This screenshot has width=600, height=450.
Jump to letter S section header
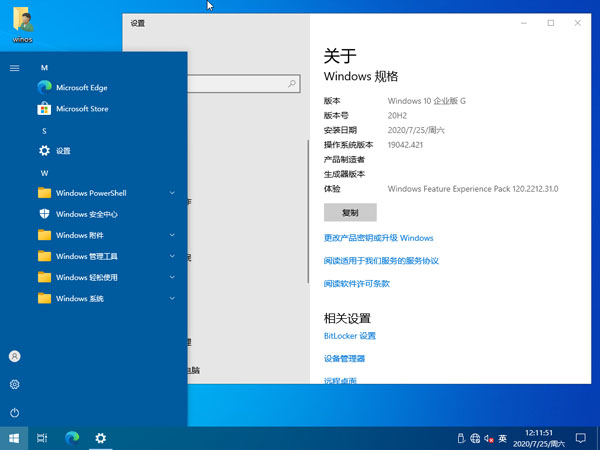coord(44,131)
